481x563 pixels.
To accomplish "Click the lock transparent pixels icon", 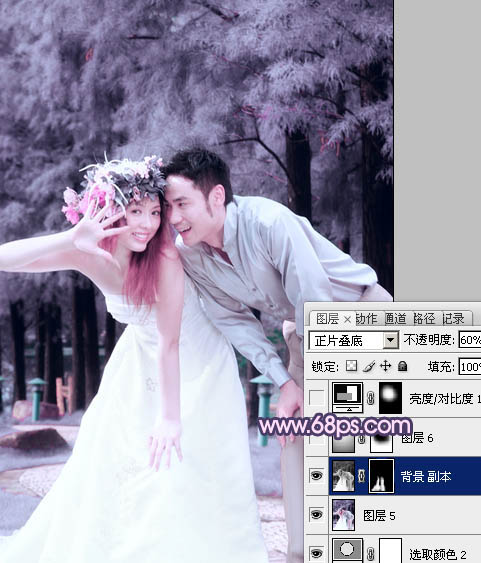I will click(351, 366).
